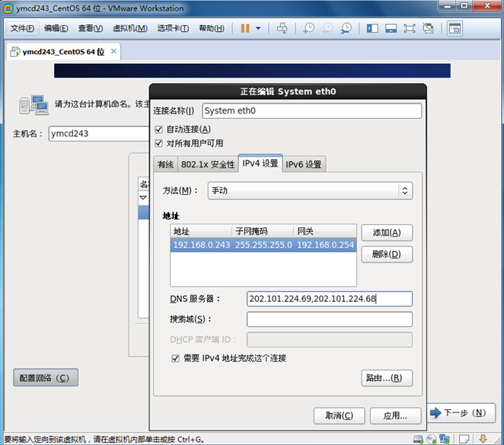The width and height of the screenshot is (504, 445).
Task: Click the 网关 column header
Action: [x=325, y=231]
